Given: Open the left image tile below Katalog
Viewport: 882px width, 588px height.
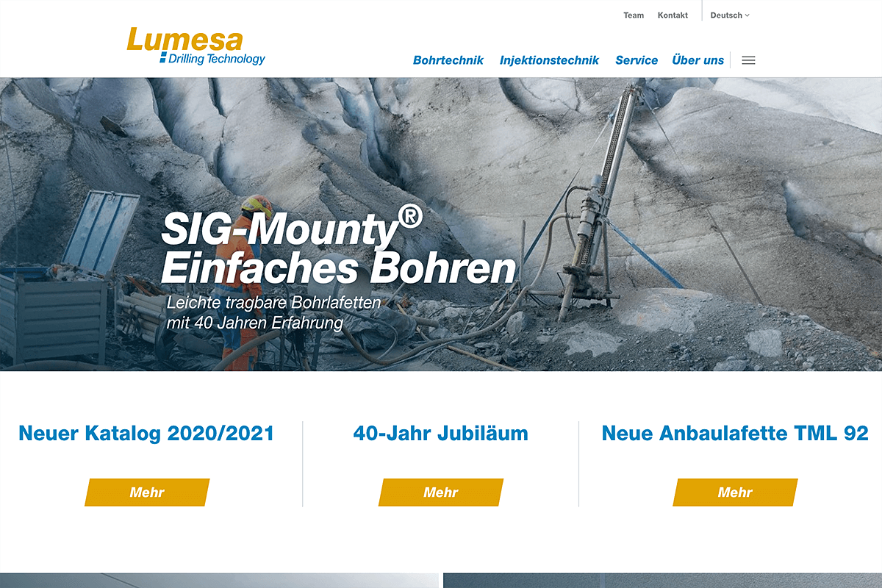Looking at the screenshot, I should tap(219, 581).
